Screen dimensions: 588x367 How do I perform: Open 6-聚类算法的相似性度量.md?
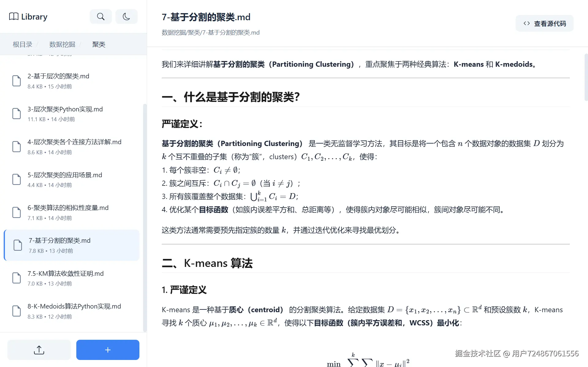(x=68, y=208)
